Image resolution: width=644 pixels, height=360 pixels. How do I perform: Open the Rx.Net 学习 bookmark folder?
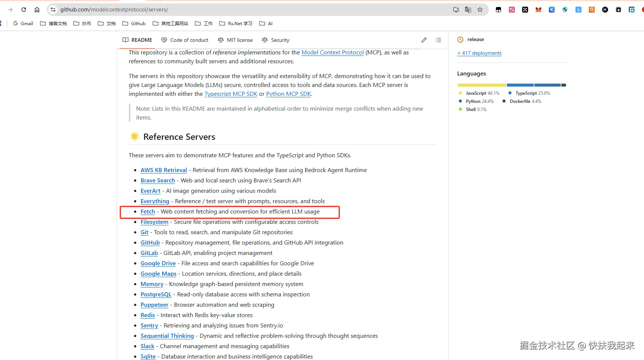pos(236,23)
